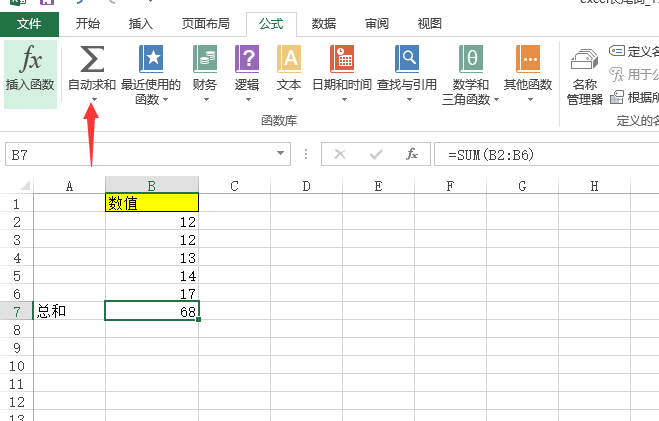Click the formula bar options dots handle
Viewport: 659px width, 421px height.
pyautogui.click(x=306, y=154)
